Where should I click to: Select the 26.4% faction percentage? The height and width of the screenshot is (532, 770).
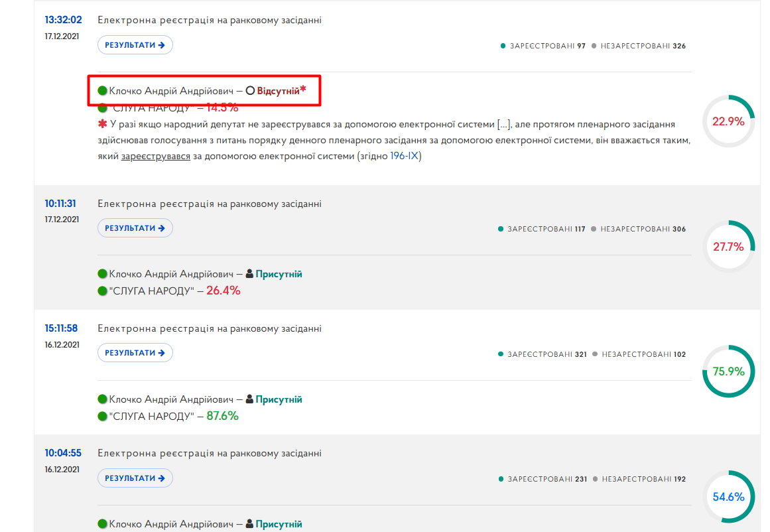[224, 291]
